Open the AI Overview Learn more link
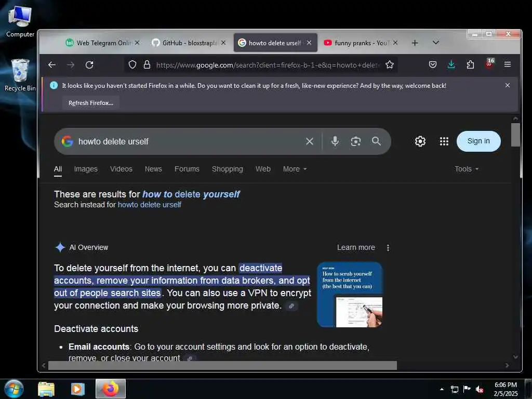 coord(356,247)
